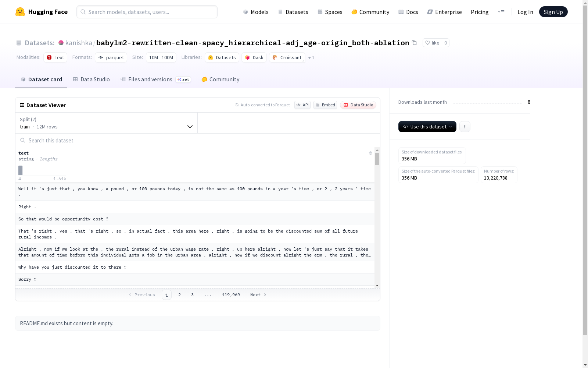Select page 1 in pagination
The image size is (588, 368).
(x=166, y=295)
